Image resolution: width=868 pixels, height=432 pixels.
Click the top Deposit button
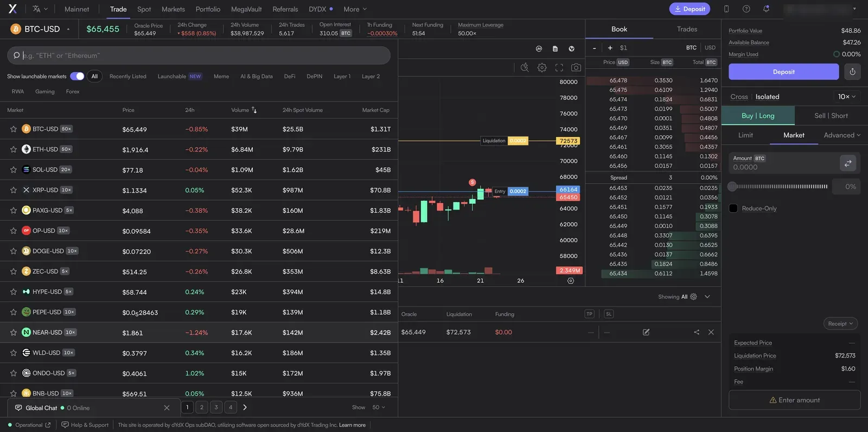click(690, 9)
